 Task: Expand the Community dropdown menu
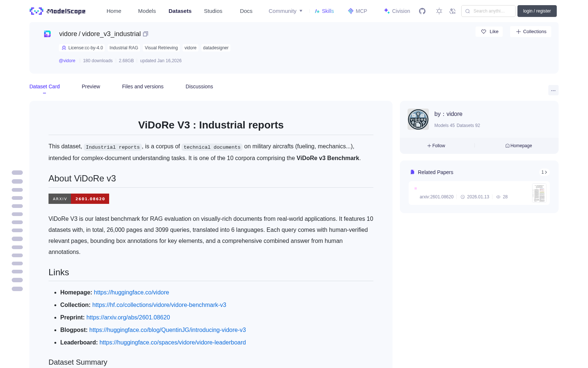click(286, 11)
